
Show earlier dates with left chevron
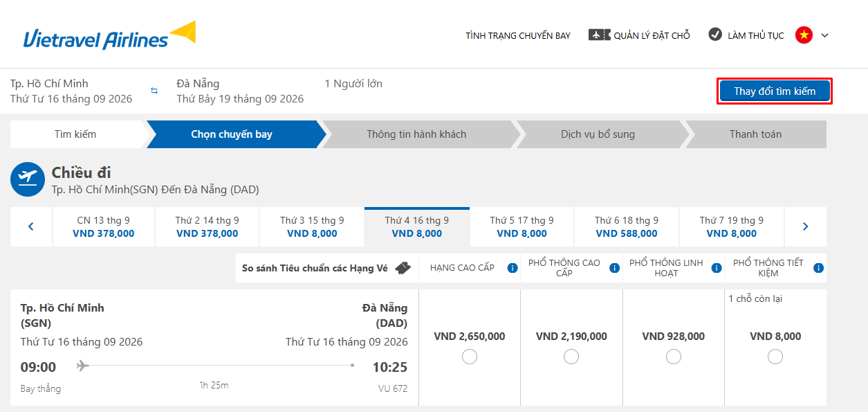(31, 226)
